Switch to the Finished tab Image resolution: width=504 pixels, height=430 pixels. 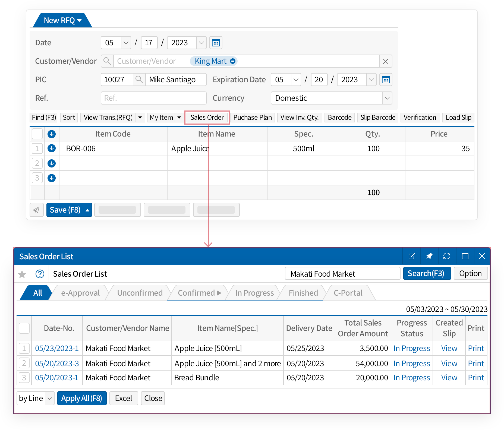coord(303,293)
